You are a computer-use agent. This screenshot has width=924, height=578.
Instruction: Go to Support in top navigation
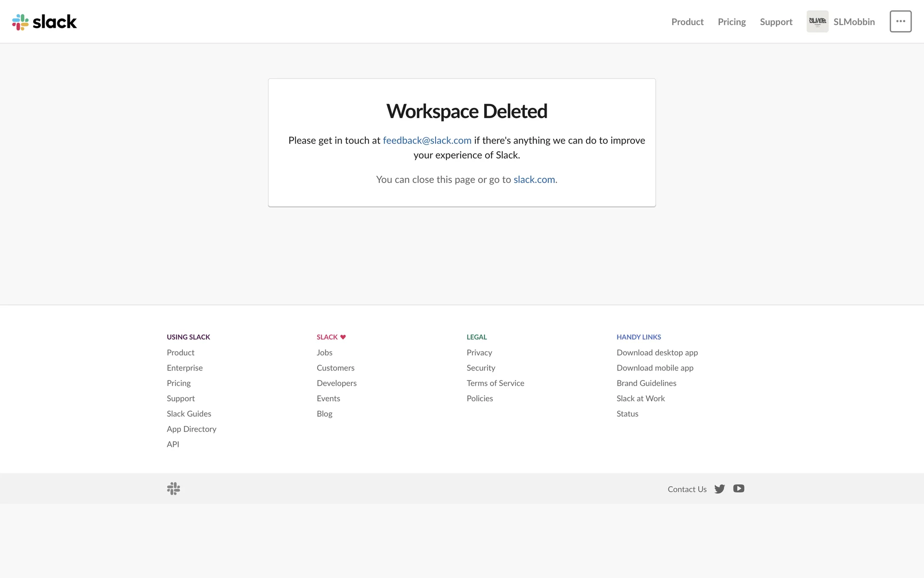click(x=776, y=22)
